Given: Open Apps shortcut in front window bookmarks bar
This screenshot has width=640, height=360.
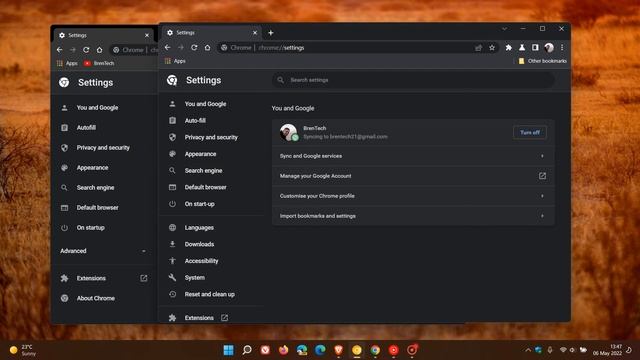Looking at the screenshot, I should pyautogui.click(x=175, y=61).
